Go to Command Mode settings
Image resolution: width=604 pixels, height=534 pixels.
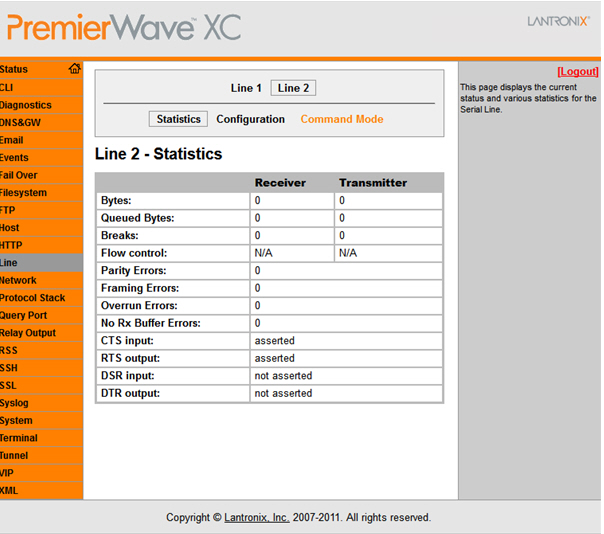342,119
